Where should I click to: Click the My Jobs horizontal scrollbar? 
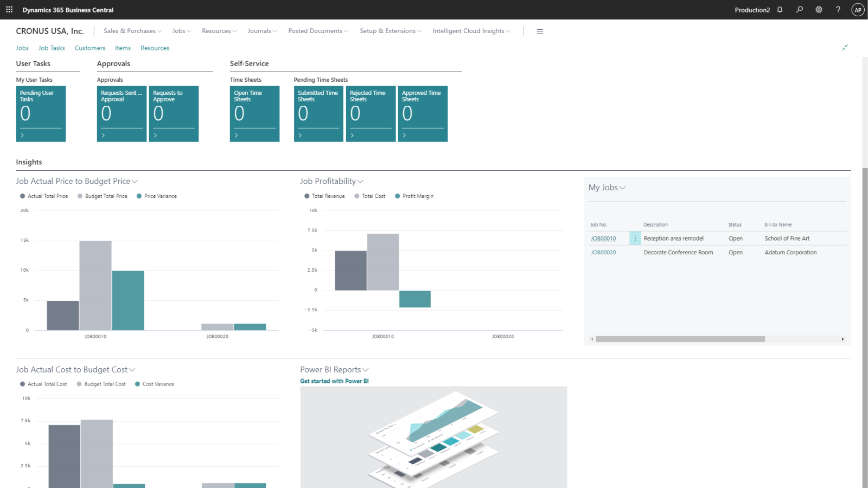681,339
